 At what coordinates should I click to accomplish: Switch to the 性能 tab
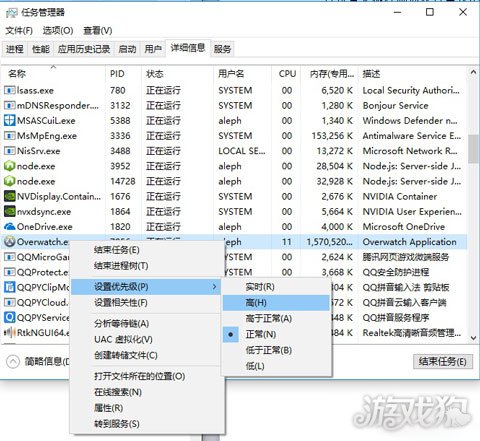click(x=41, y=49)
